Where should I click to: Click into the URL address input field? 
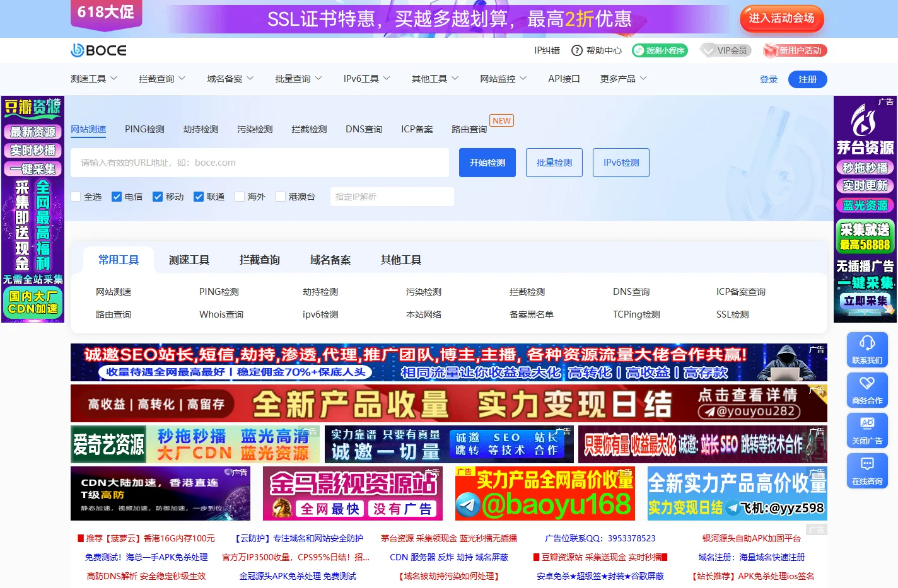pyautogui.click(x=260, y=163)
